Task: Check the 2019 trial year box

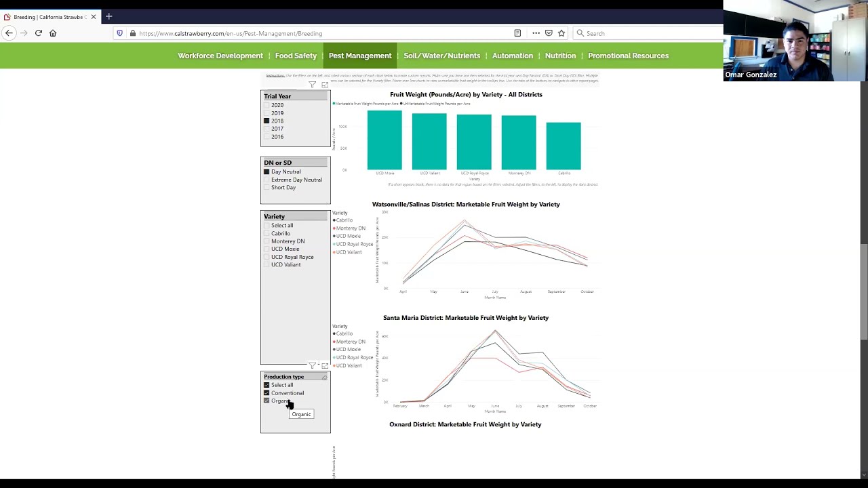Action: [267, 113]
